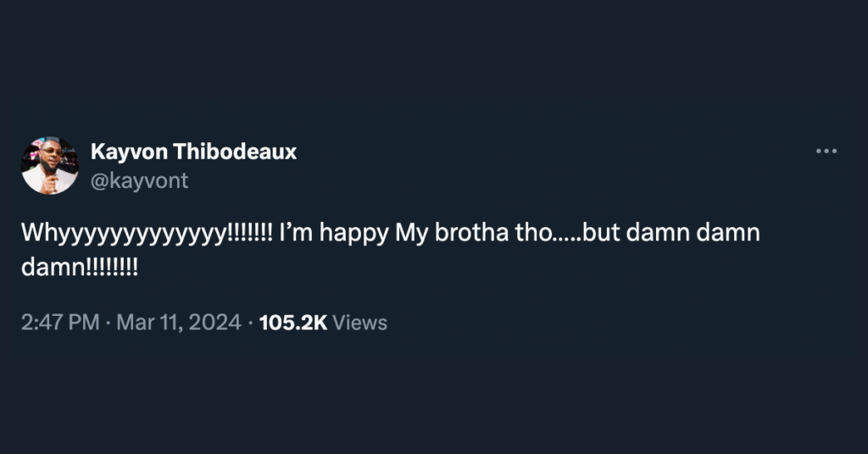Click the capitalized "My" in the tweet
Viewport: 868px width, 454px height.
tap(411, 235)
